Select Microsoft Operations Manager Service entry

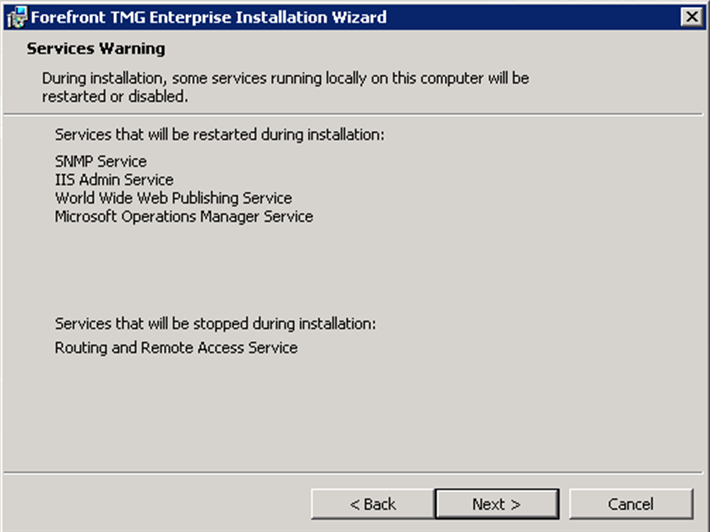[x=184, y=216]
